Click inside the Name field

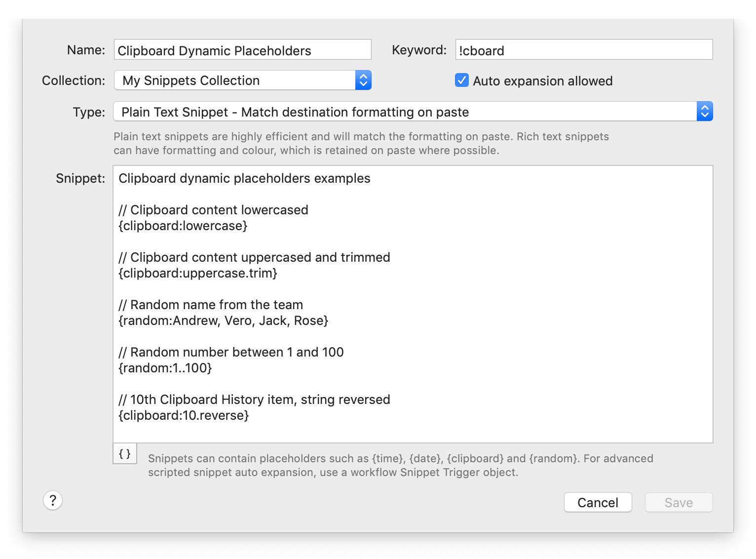pyautogui.click(x=242, y=49)
